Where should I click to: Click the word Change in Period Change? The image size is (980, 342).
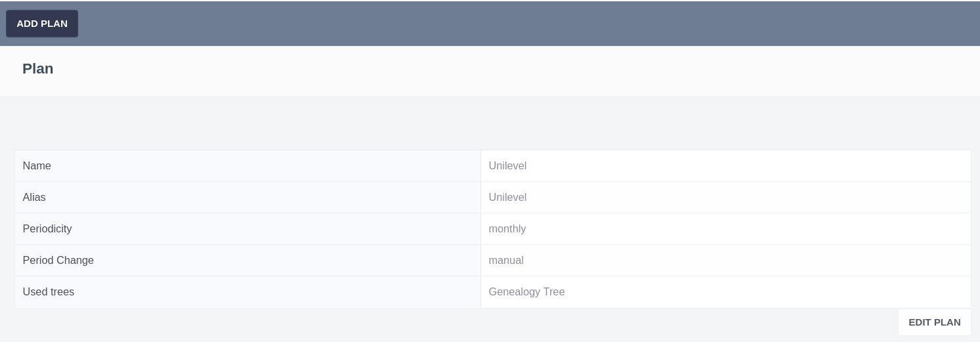click(76, 261)
